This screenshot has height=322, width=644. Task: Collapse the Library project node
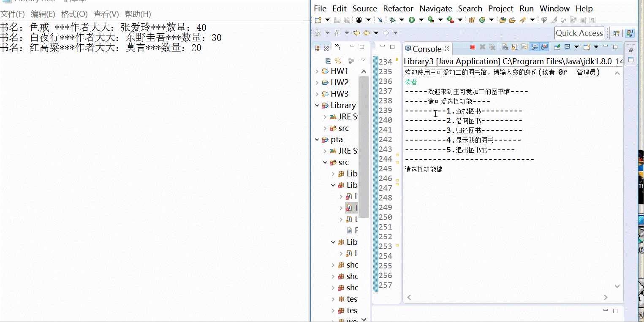tap(317, 106)
